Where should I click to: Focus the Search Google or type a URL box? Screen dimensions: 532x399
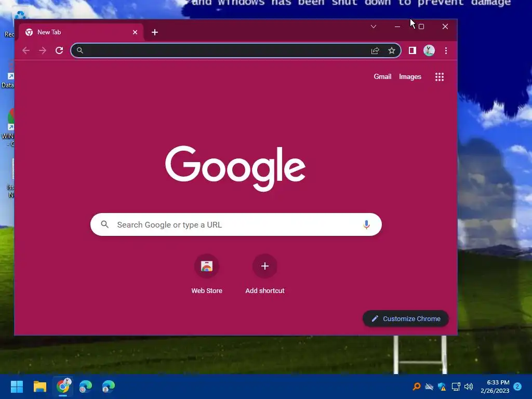pos(236,224)
